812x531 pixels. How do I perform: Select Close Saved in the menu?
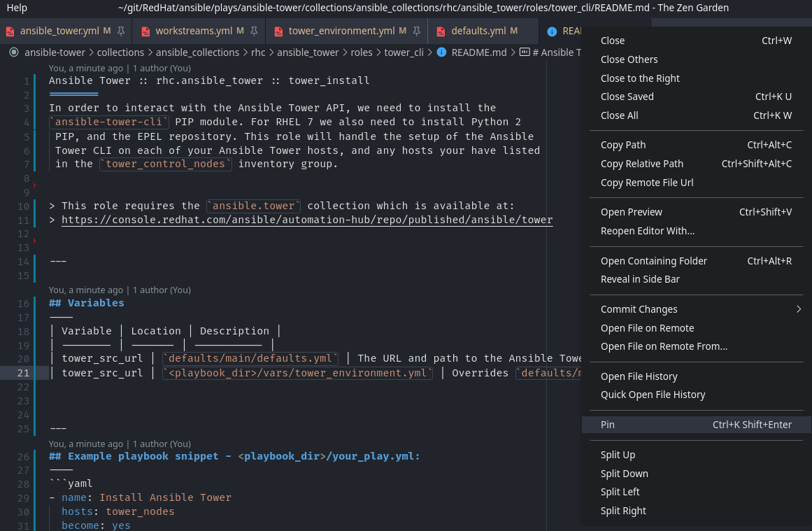tap(696, 97)
